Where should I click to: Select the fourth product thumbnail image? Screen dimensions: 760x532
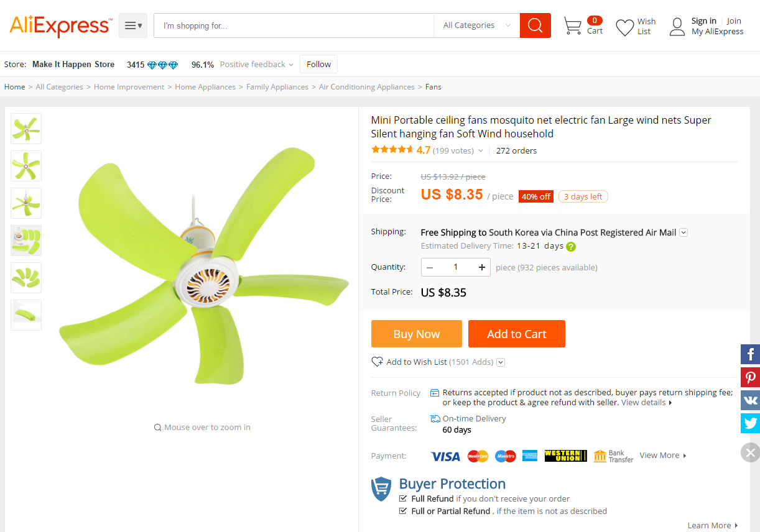pyautogui.click(x=26, y=241)
